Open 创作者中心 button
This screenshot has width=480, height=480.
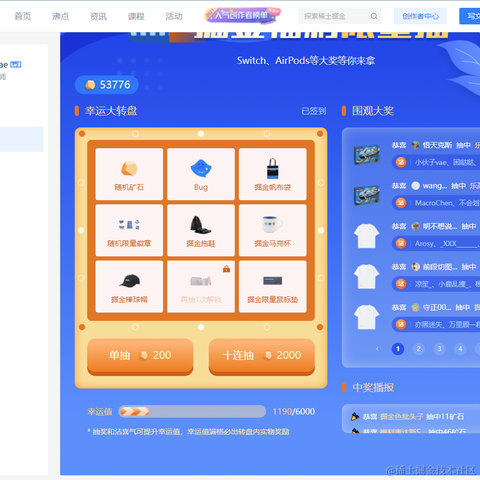coord(420,16)
